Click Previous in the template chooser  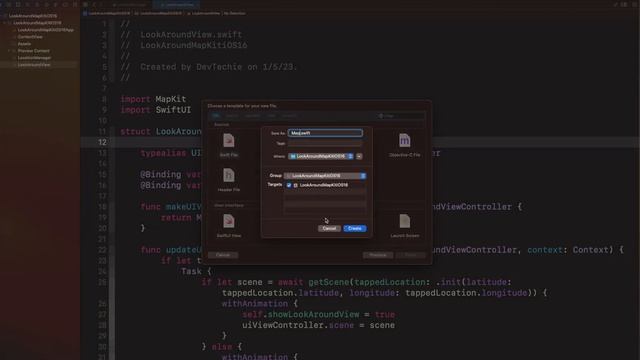point(378,255)
